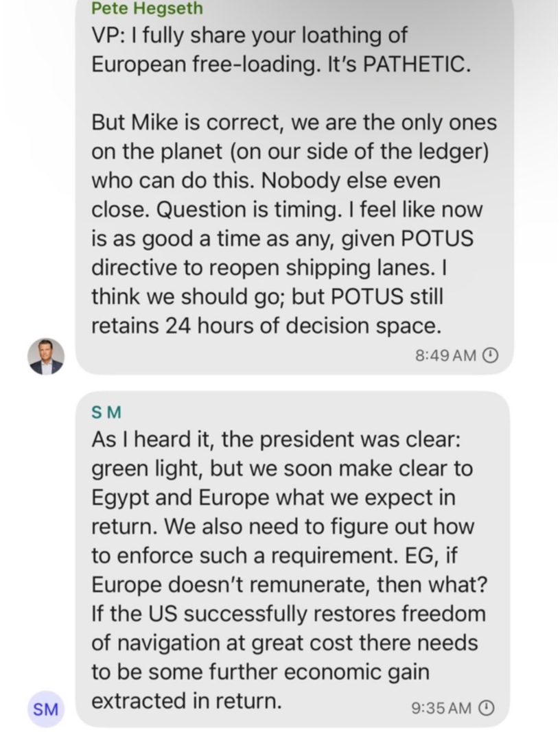Click the line "But Mike is correct"
The image size is (560, 732).
tap(294, 123)
